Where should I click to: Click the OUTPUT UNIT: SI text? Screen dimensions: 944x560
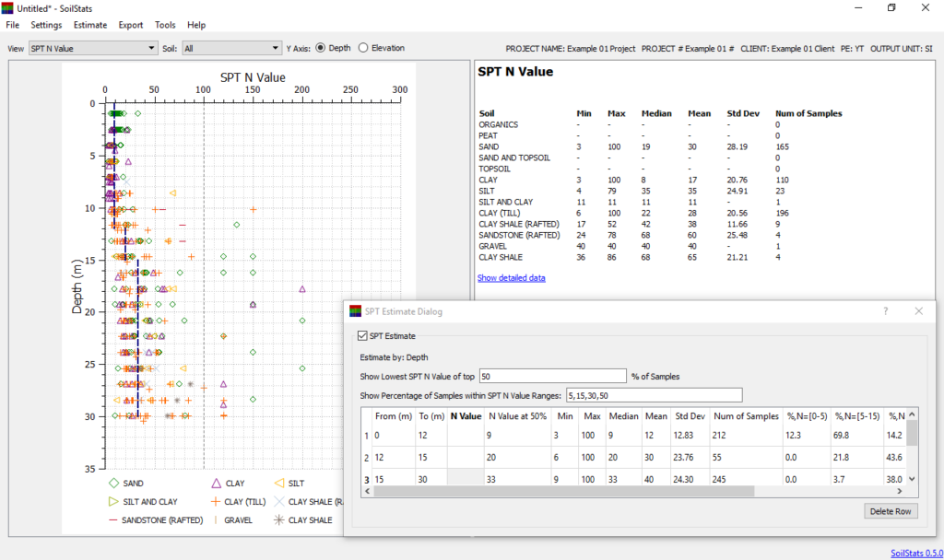click(x=902, y=48)
